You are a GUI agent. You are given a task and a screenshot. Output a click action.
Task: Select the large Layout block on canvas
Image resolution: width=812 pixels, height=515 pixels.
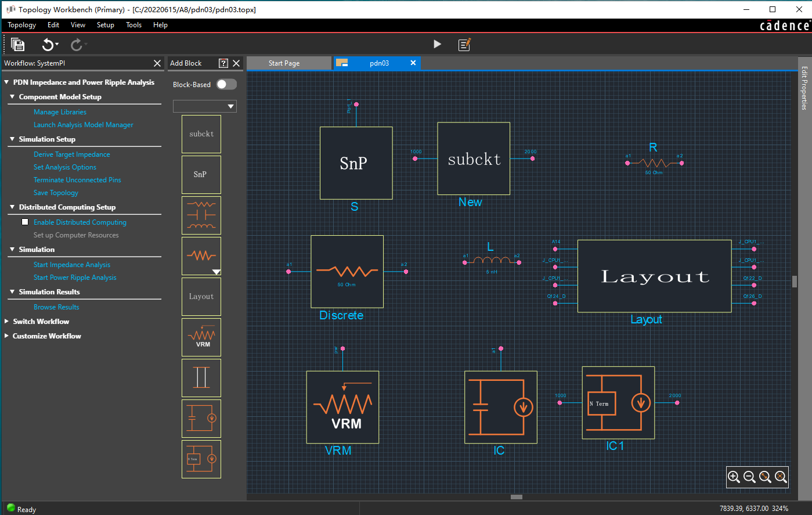pyautogui.click(x=655, y=276)
